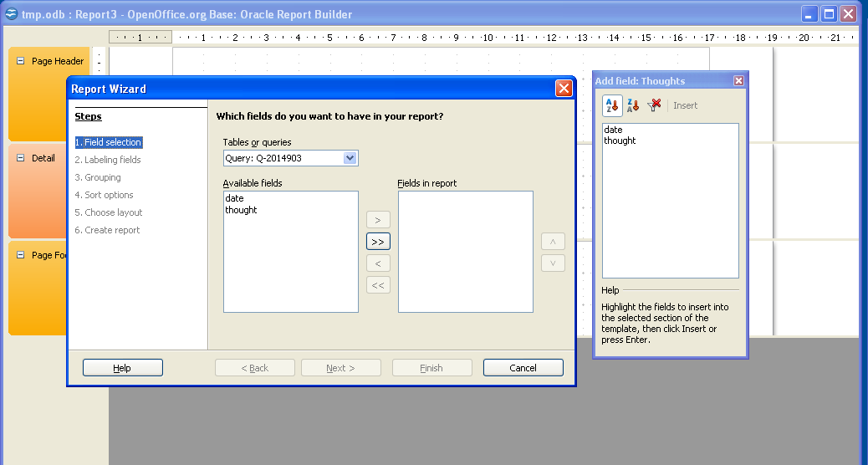Image resolution: width=868 pixels, height=465 pixels.
Task: Open the Tables or queries dropdown
Action: point(350,158)
